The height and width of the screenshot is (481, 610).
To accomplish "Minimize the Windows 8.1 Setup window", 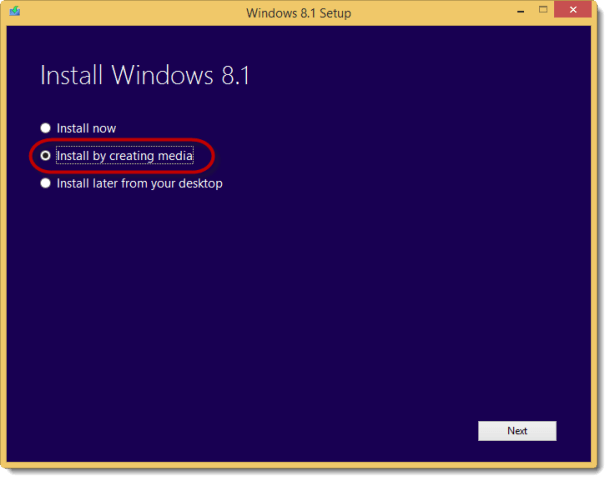I will tap(521, 11).
